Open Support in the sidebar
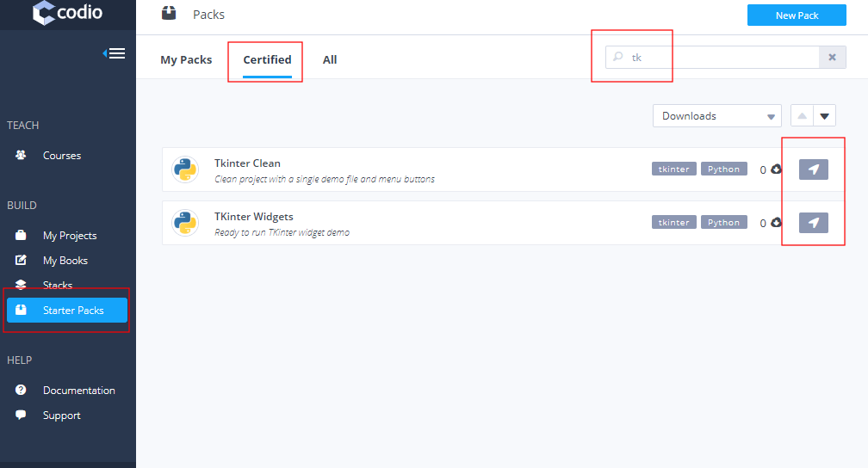 pos(61,416)
